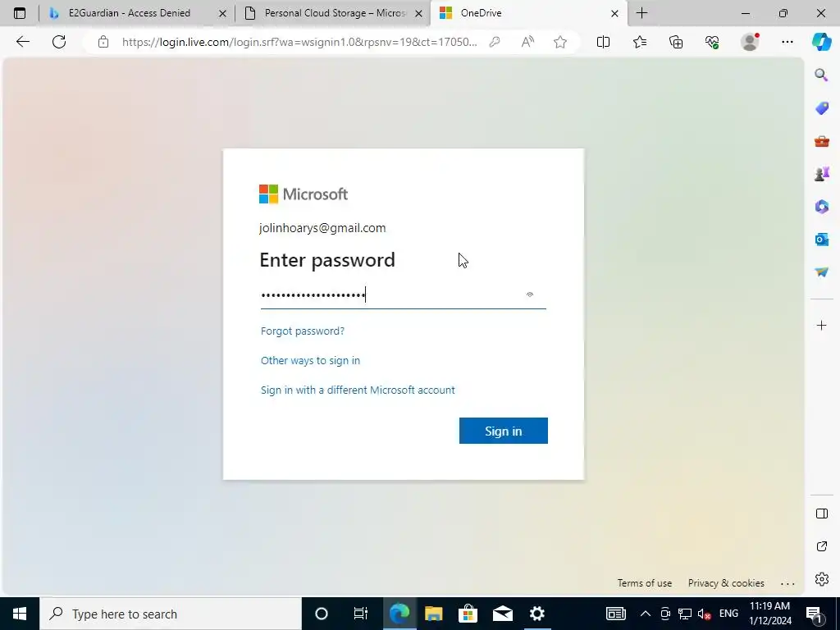
Task: Open the Forgot password? link
Action: [x=303, y=331]
